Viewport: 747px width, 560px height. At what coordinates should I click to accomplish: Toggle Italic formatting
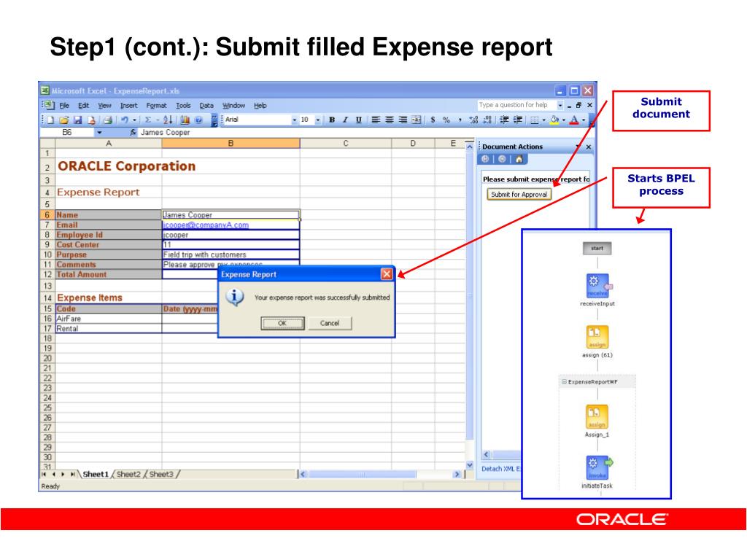pyautogui.click(x=345, y=120)
